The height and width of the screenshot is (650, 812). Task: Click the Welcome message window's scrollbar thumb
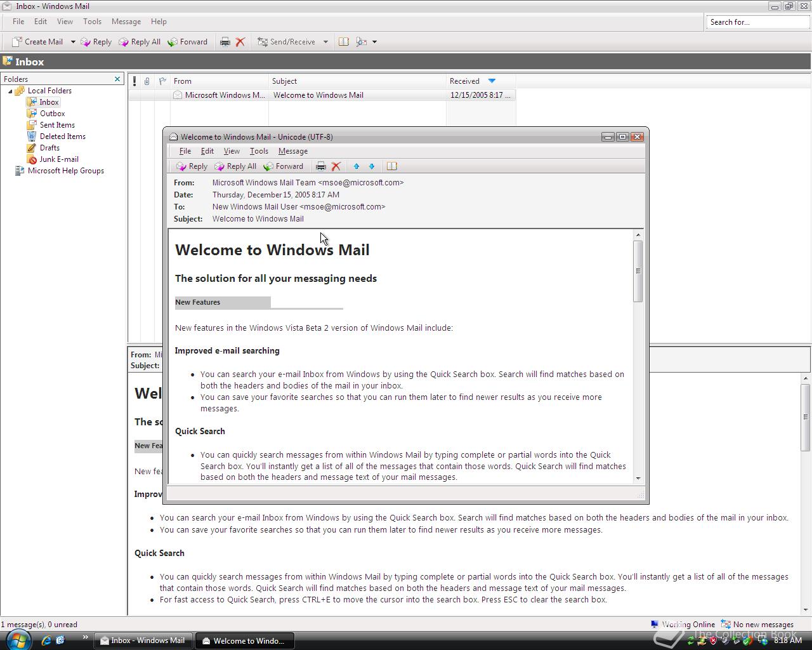(638, 271)
